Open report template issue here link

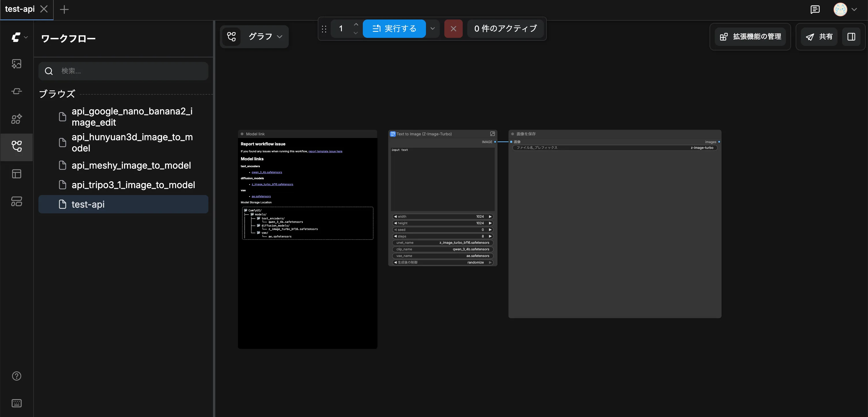pos(325,151)
